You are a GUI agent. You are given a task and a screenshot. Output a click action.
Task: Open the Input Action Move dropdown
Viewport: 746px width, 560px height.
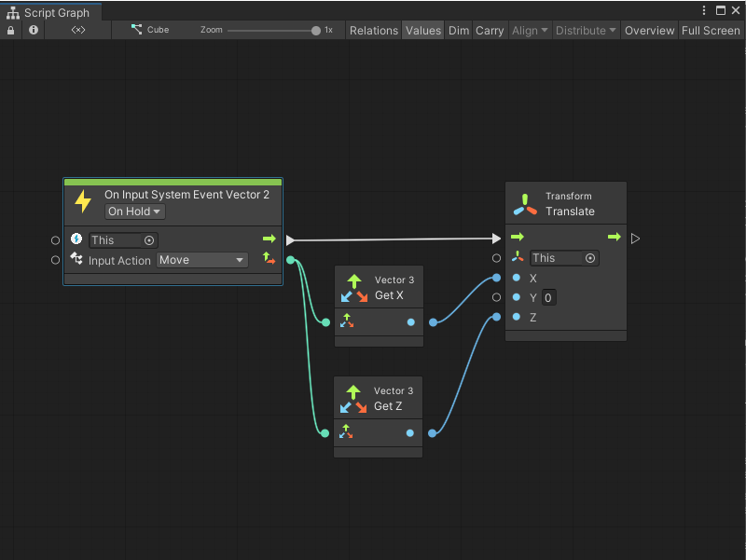(x=201, y=260)
